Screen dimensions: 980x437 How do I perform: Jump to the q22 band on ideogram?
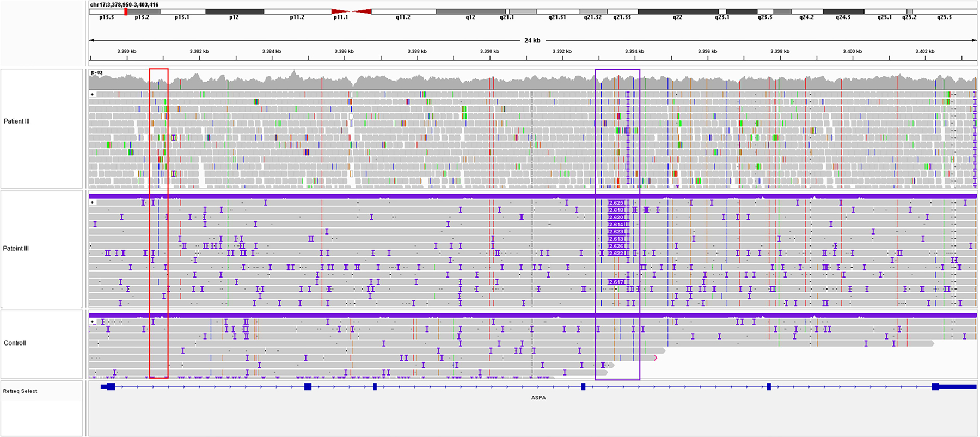678,11
